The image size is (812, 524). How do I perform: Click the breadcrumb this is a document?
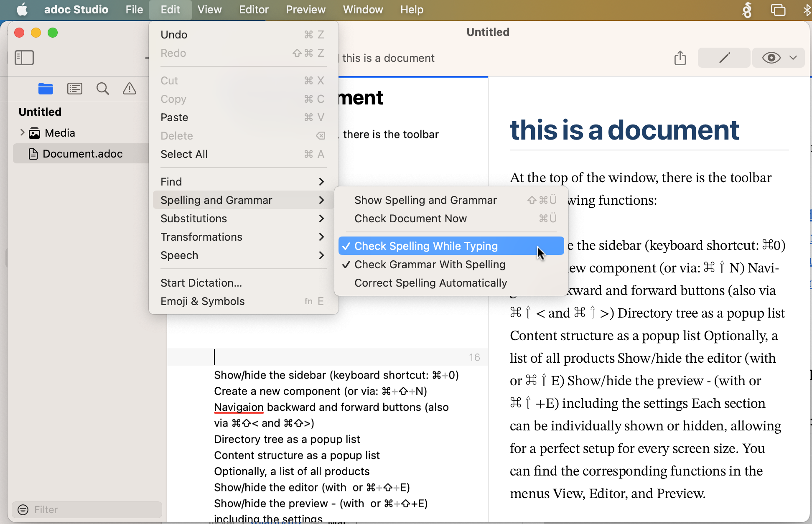[388, 58]
